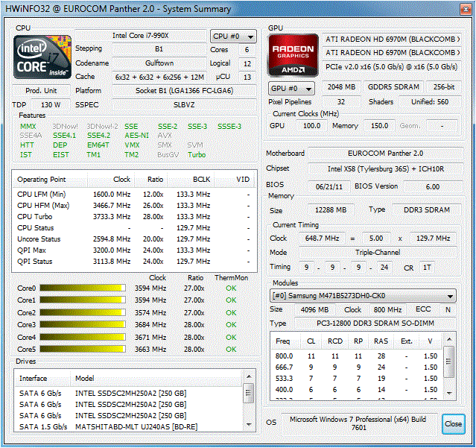This screenshot has width=476, height=448.
Task: Select the CPU Turbo row
Action: [x=135, y=217]
